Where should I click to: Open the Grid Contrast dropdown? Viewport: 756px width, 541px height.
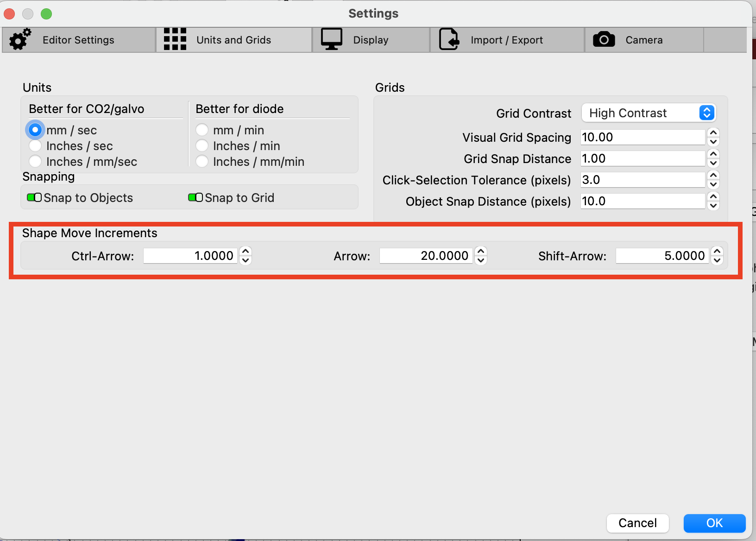pyautogui.click(x=649, y=113)
